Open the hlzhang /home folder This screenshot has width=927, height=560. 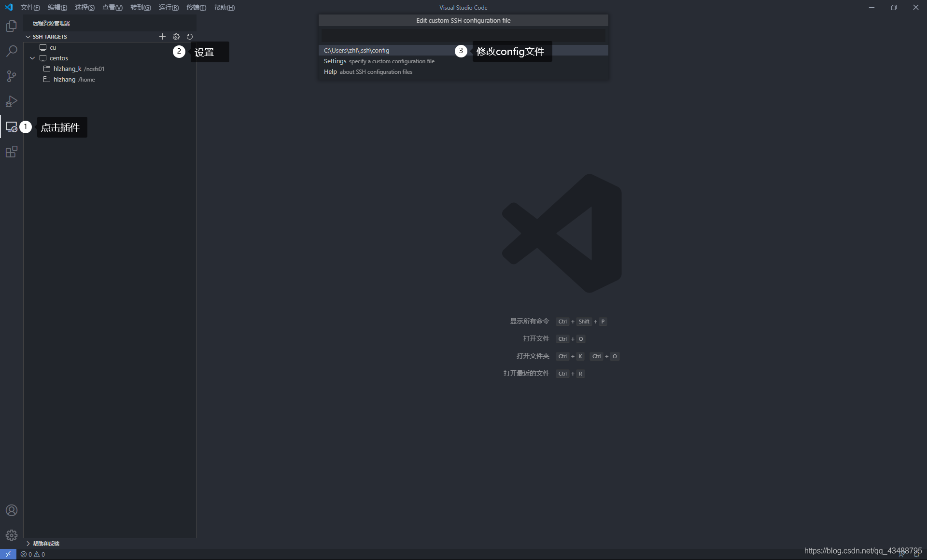110,79
